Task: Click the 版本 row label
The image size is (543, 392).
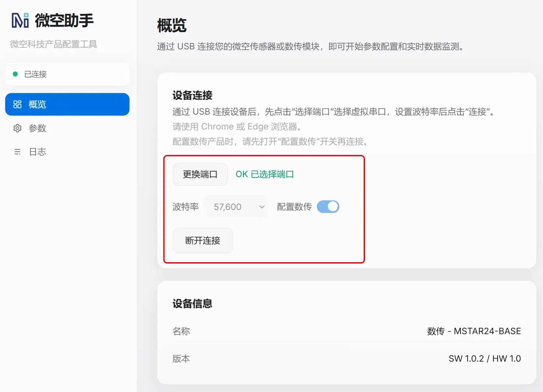Action: point(181,359)
